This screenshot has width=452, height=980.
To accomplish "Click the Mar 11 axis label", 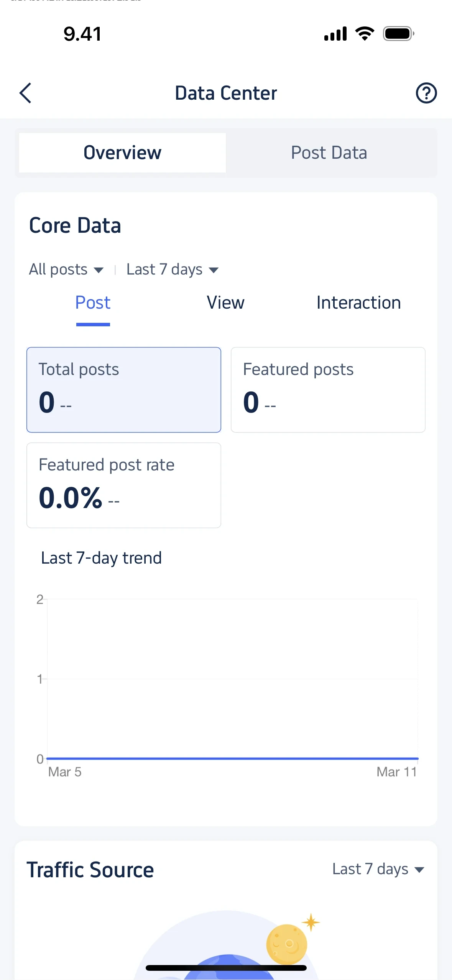I will pyautogui.click(x=397, y=772).
